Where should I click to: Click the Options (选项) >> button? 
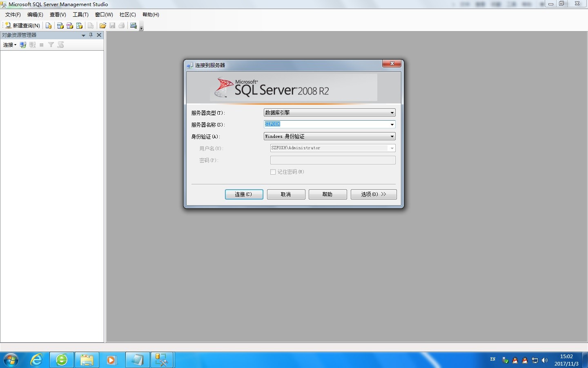[374, 194]
